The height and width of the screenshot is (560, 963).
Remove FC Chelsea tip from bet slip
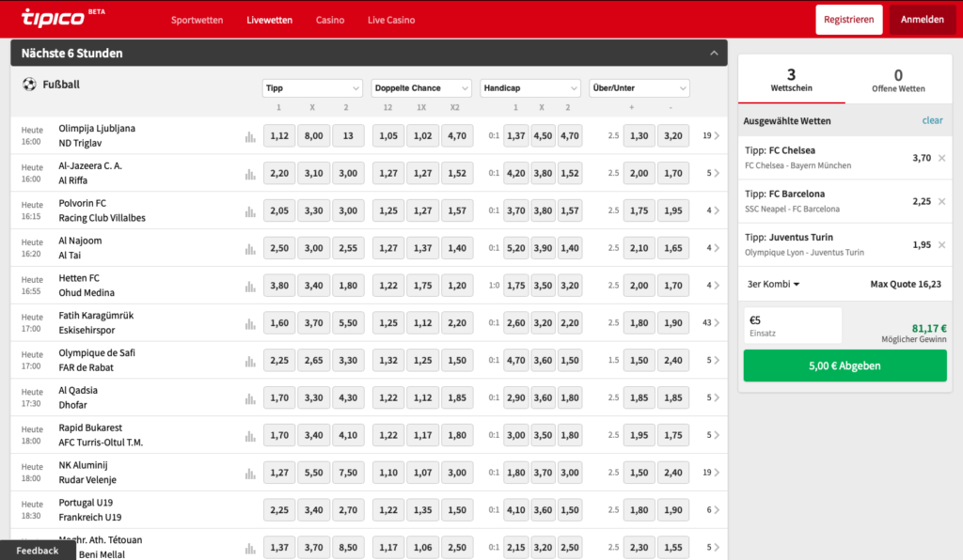click(941, 158)
